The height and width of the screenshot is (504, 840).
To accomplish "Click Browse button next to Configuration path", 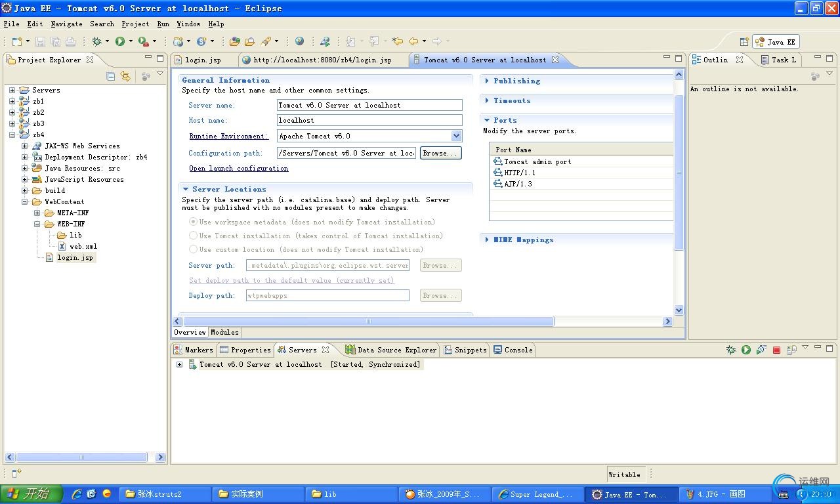I will pyautogui.click(x=440, y=153).
